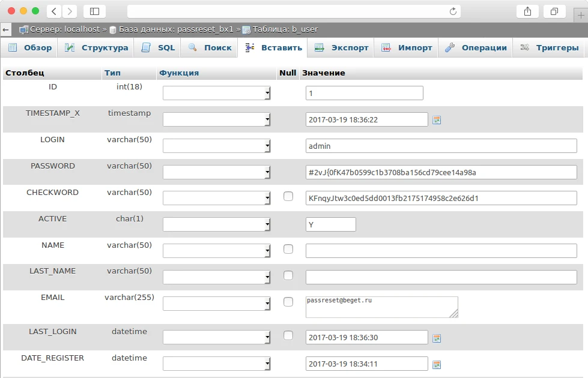Open the function dropdown for ID

(217, 93)
